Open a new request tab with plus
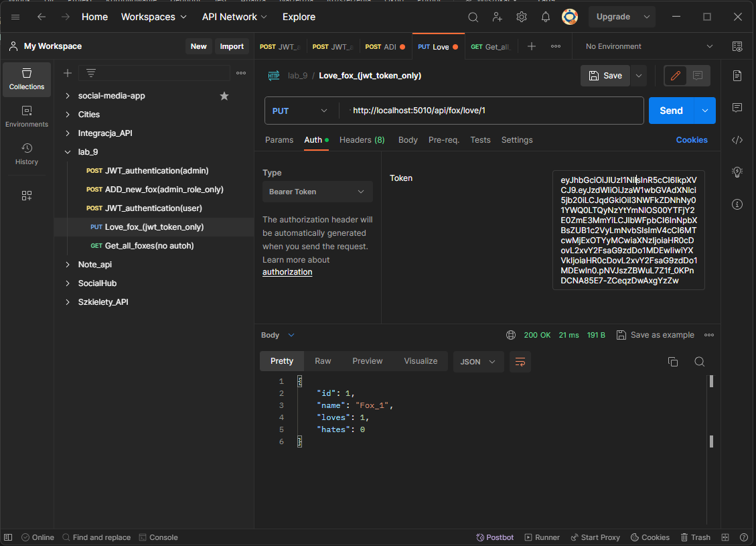This screenshot has height=546, width=756. [531, 46]
